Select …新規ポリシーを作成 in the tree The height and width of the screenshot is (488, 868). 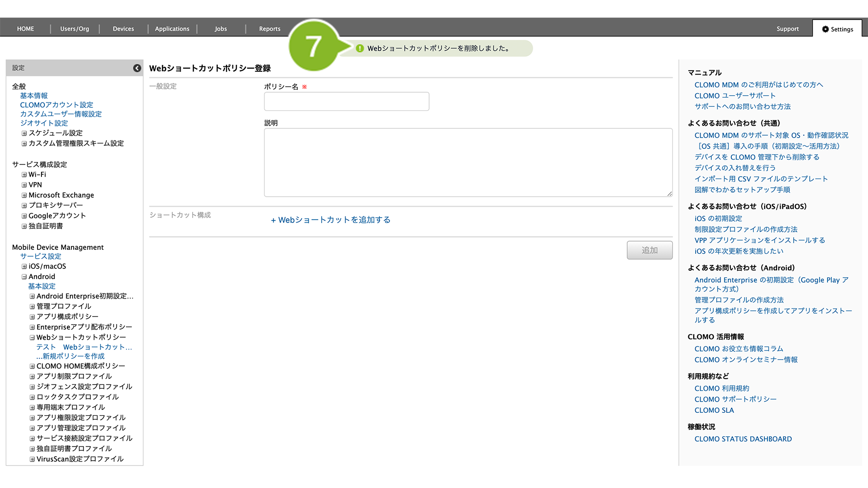(70, 356)
